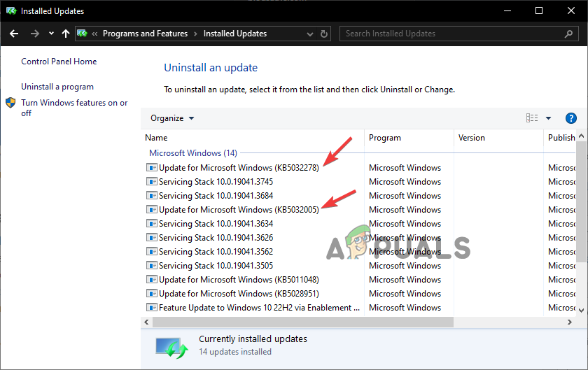Click the Currently installed updates details icon
The width and height of the screenshot is (588, 370).
171,348
